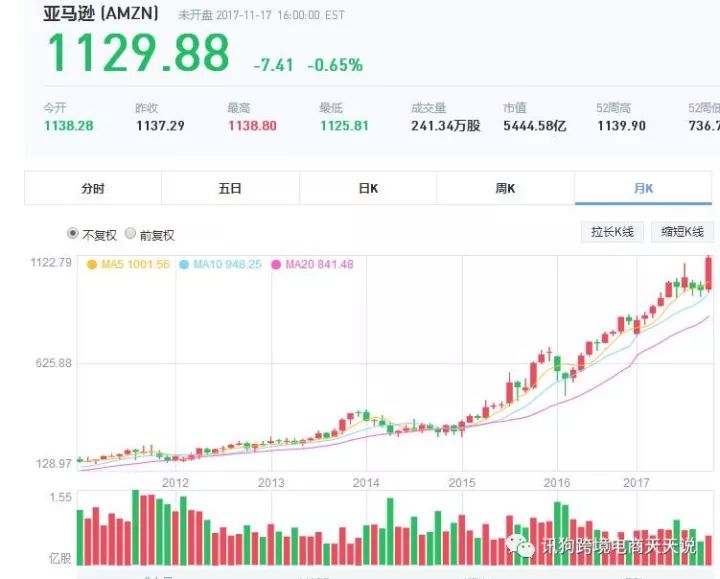Click the 2014 year label on the axis

coord(366,482)
